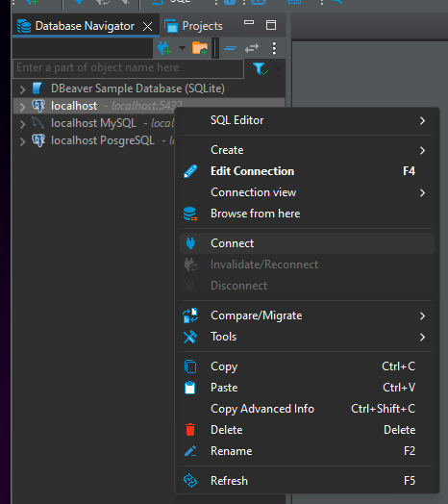The image size is (448, 504).
Task: Click the Compare/Migrate icon
Action: (190, 315)
